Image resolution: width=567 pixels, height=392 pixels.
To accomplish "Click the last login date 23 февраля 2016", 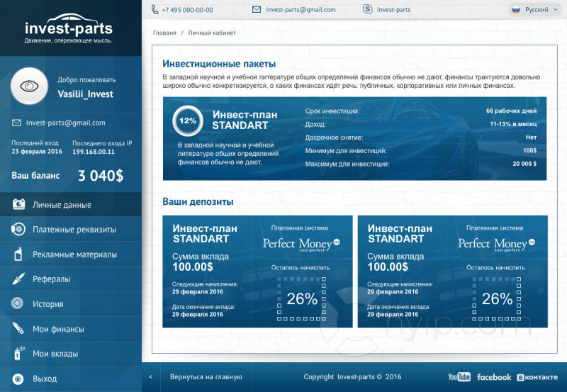I will point(37,152).
